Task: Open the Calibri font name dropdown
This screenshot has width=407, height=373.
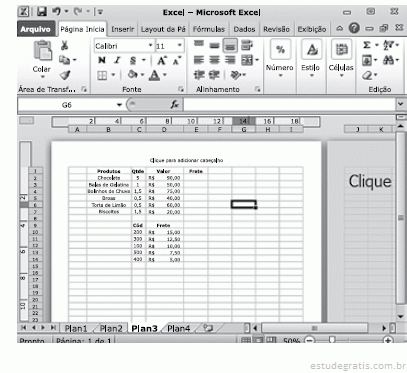Action: (151, 46)
